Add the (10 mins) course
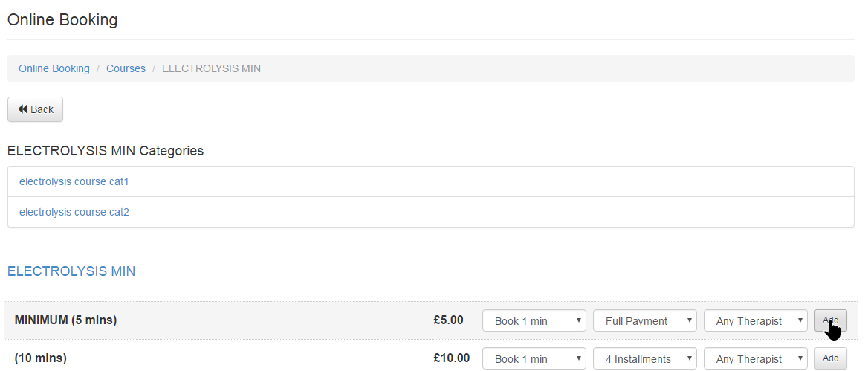 (x=830, y=358)
